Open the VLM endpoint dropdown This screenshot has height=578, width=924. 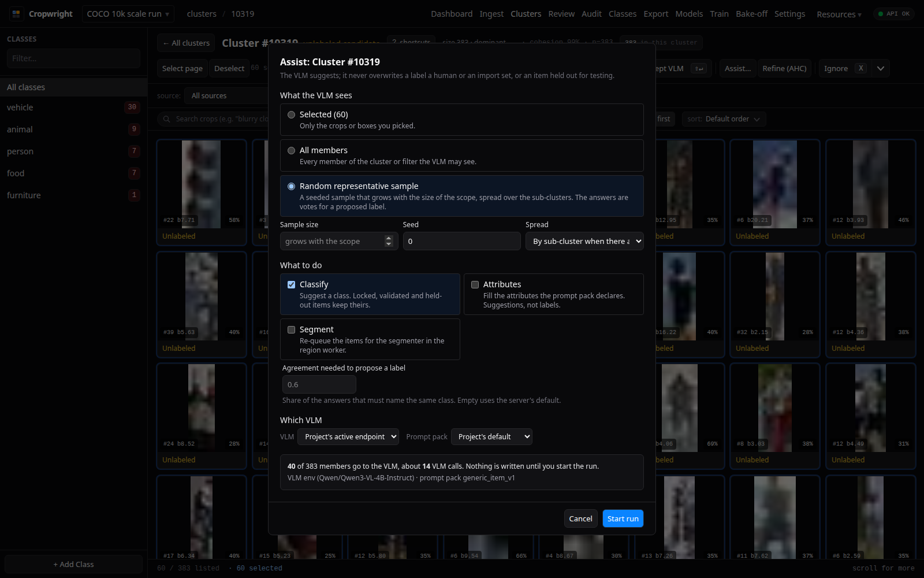[348, 437]
